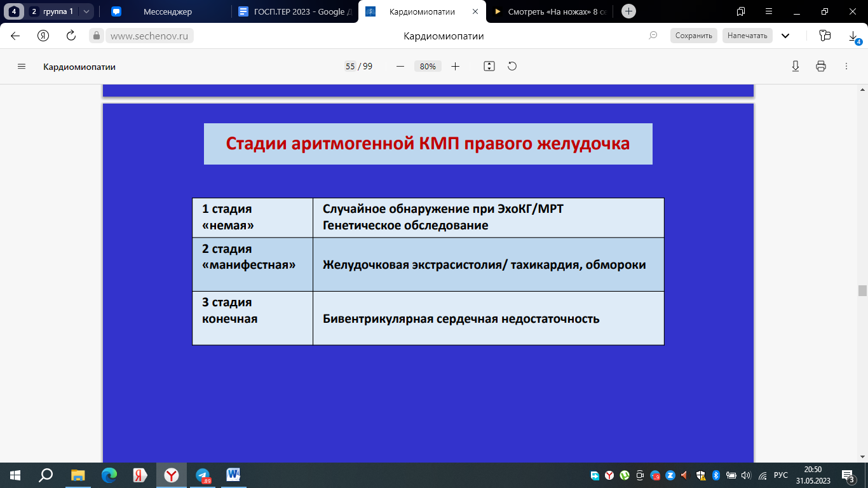The height and width of the screenshot is (488, 868).
Task: Open Wi-Fi network tray icon
Action: pos(763,475)
